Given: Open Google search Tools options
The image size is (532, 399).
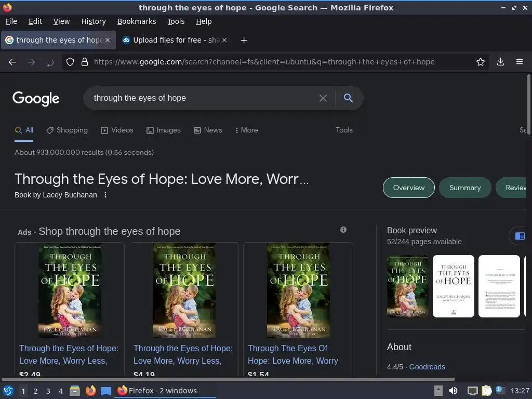Looking at the screenshot, I should point(344,130).
